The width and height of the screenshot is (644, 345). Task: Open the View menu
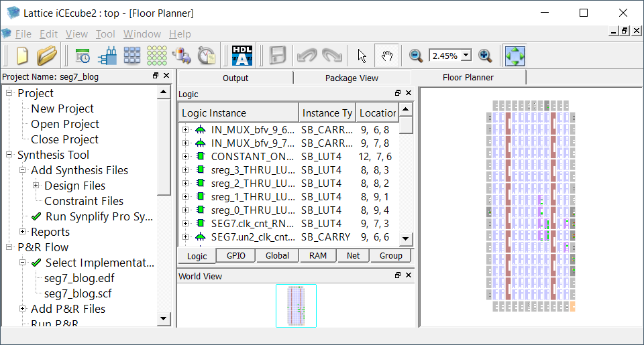pyautogui.click(x=76, y=34)
